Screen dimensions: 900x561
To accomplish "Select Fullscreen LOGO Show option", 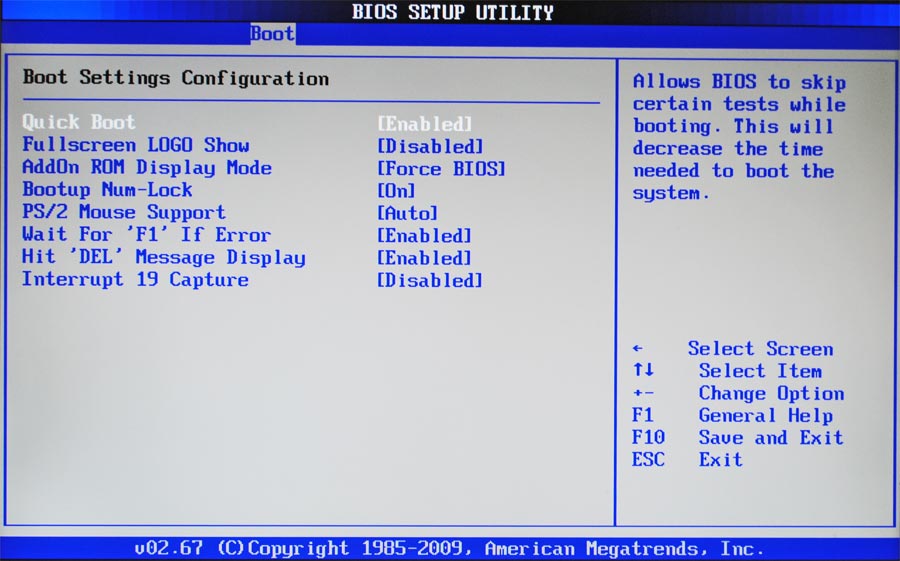I will pyautogui.click(x=136, y=145).
